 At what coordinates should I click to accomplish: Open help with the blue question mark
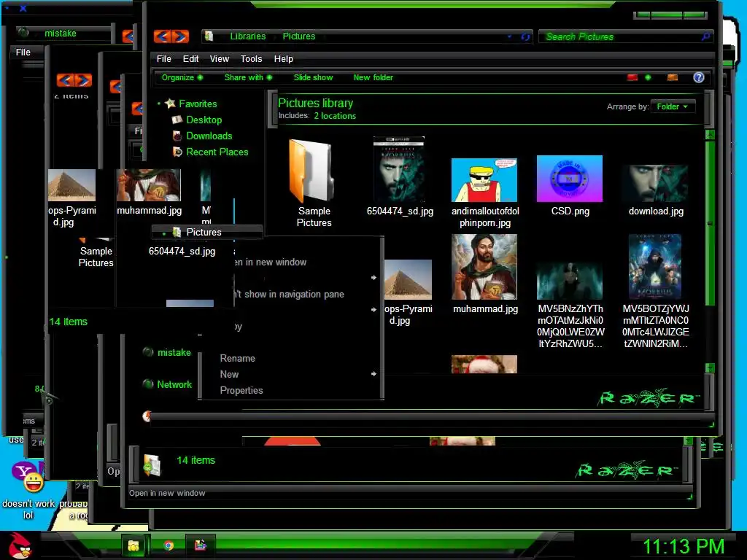click(x=698, y=77)
